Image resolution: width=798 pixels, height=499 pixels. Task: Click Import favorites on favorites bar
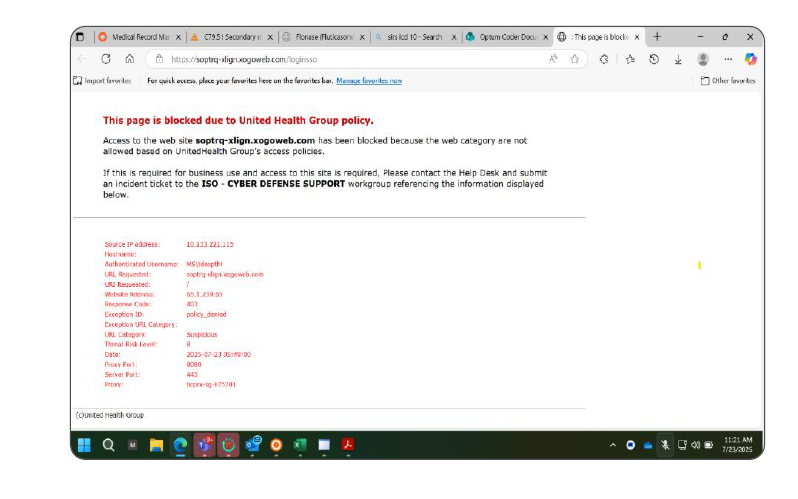coord(102,80)
